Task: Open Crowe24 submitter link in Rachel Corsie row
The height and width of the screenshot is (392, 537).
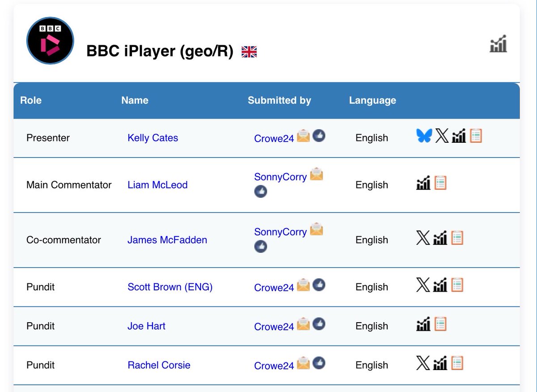Action: pos(274,366)
